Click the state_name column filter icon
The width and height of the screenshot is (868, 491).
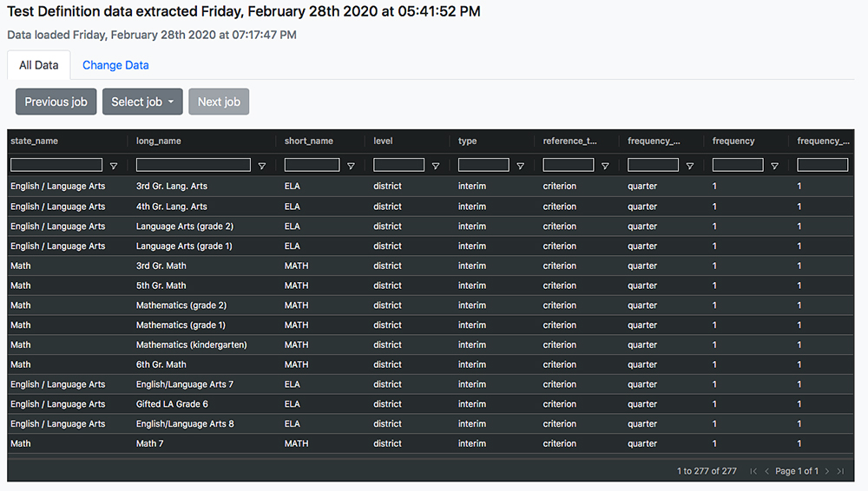[114, 166]
